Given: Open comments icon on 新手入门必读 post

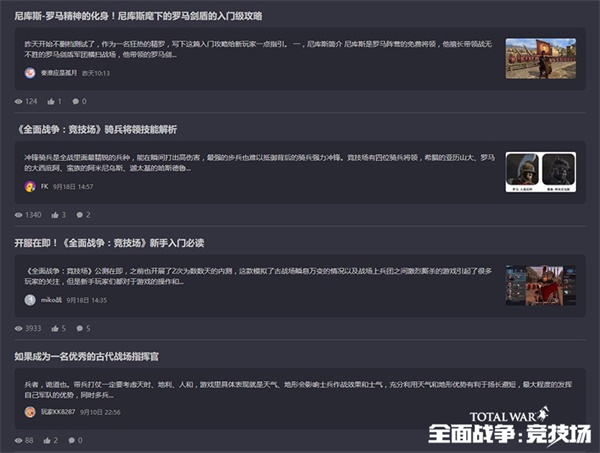Looking at the screenshot, I should 80,328.
